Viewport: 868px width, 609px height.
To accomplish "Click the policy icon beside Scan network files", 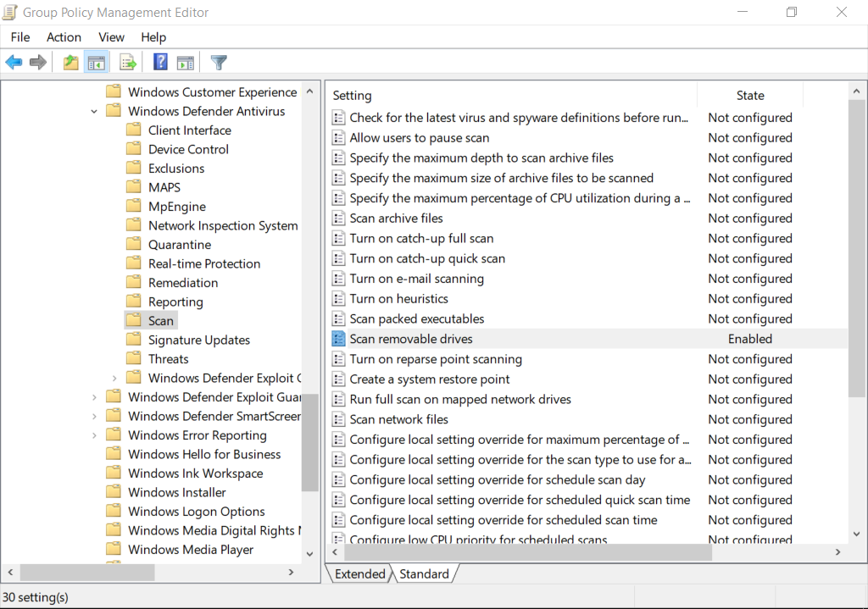I will coord(338,419).
